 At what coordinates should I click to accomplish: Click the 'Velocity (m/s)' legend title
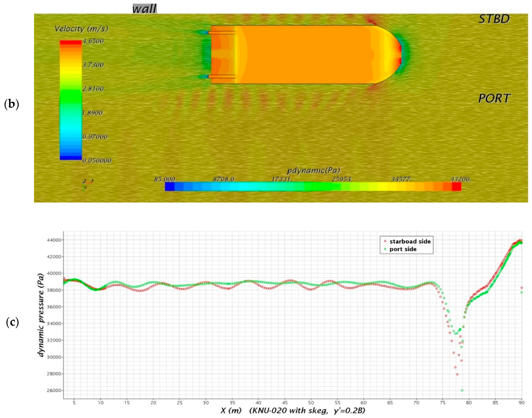pyautogui.click(x=81, y=29)
